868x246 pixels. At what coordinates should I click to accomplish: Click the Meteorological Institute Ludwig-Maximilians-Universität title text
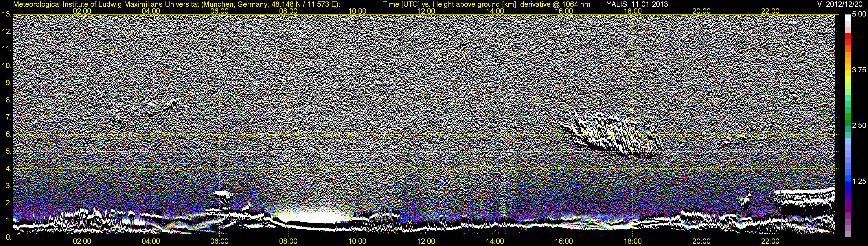(176, 4)
